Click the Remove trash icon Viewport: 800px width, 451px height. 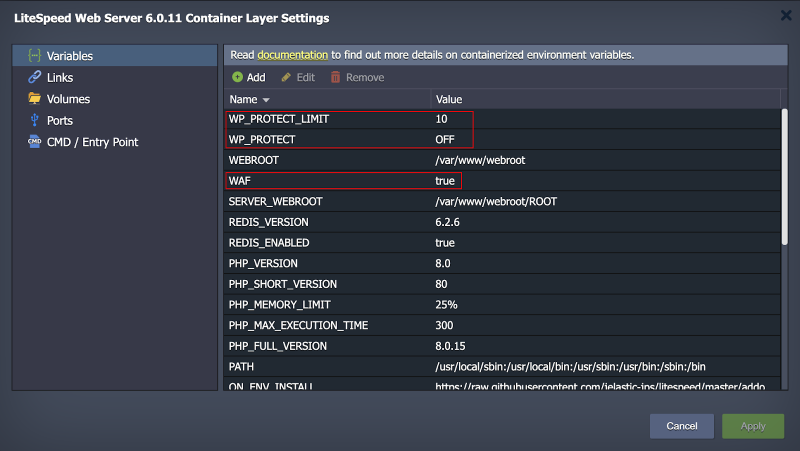pos(335,77)
